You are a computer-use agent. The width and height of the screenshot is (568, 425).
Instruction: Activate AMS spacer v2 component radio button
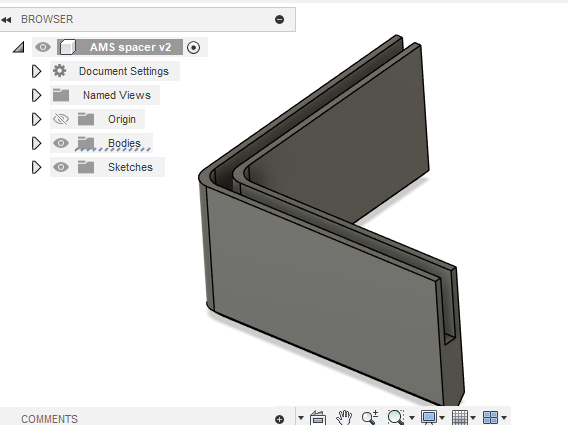pos(193,47)
